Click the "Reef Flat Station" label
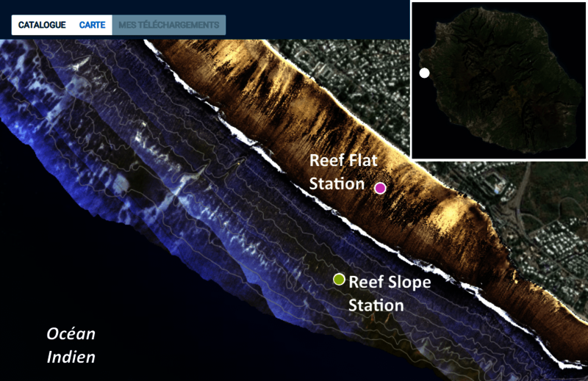This screenshot has width=588, height=381. pyautogui.click(x=343, y=172)
